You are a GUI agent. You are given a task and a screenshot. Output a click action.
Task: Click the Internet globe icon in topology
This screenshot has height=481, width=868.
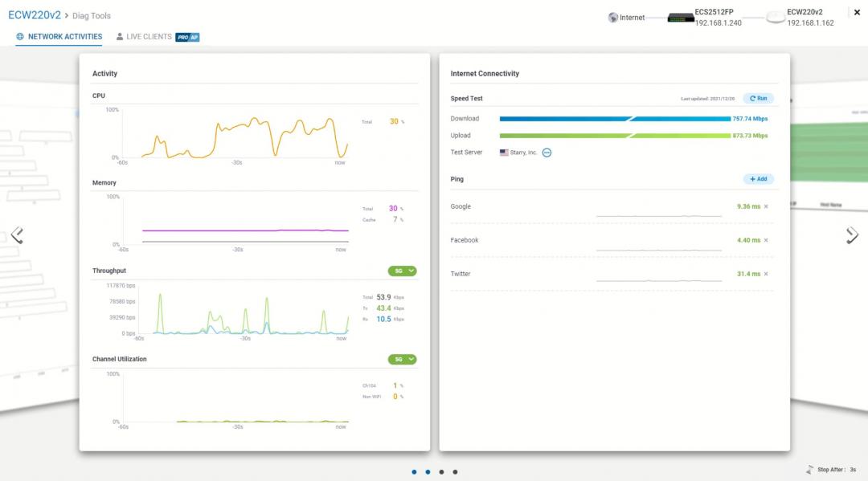click(x=612, y=18)
